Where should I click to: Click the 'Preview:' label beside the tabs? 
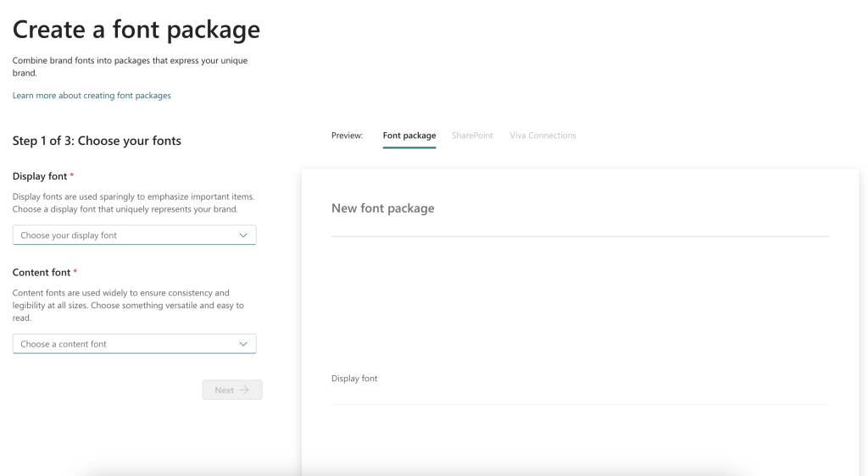[347, 136]
